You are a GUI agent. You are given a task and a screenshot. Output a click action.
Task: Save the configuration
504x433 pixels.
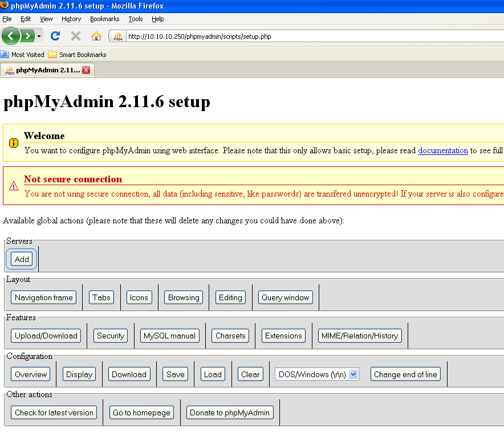(x=175, y=374)
